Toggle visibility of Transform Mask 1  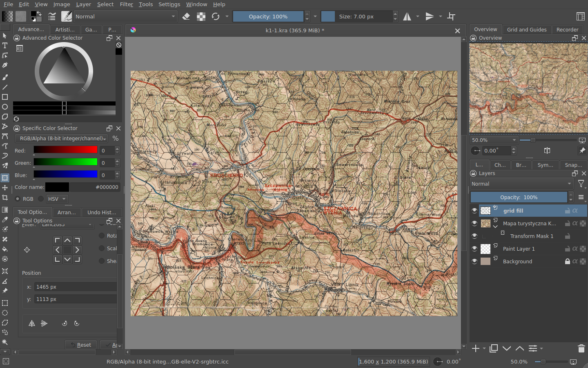click(x=474, y=236)
